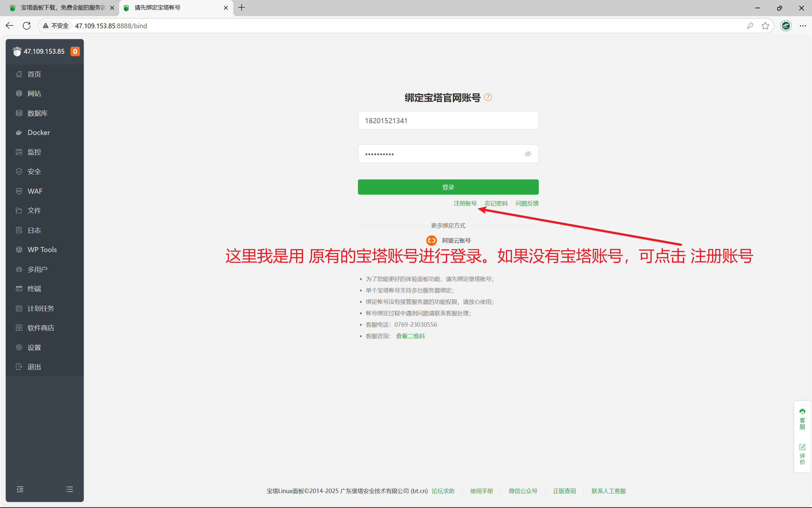Click the list layout icon at sidebar bottom
Image resolution: width=812 pixels, height=508 pixels.
click(x=69, y=489)
